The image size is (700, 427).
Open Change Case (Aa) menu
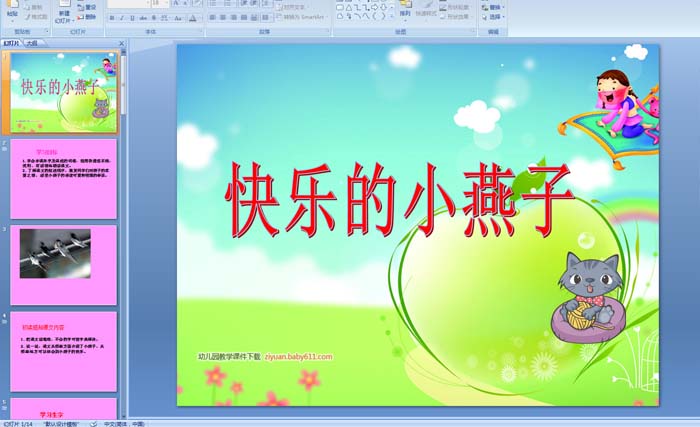click(178, 18)
